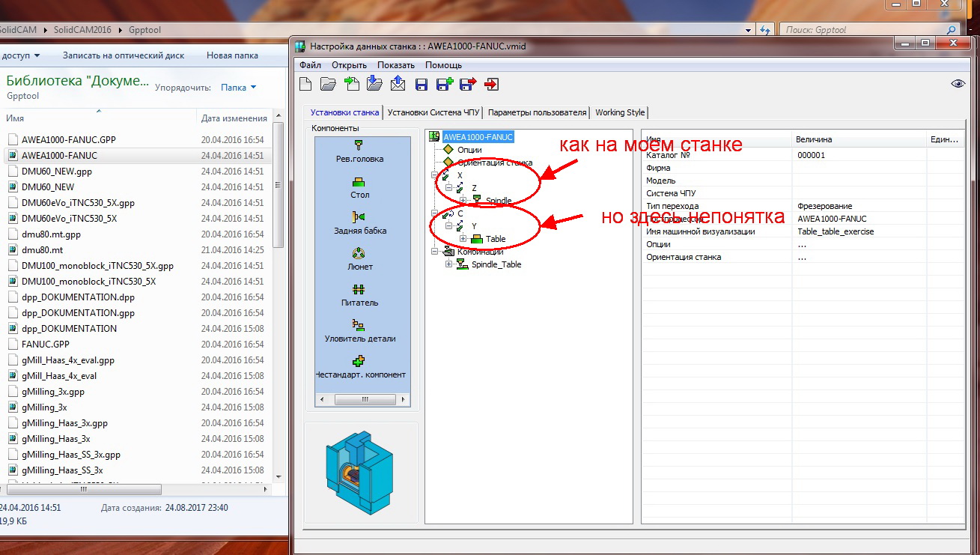The image size is (980, 555).
Task: Click the envelope with blue up-arrow icon
Action: (398, 84)
